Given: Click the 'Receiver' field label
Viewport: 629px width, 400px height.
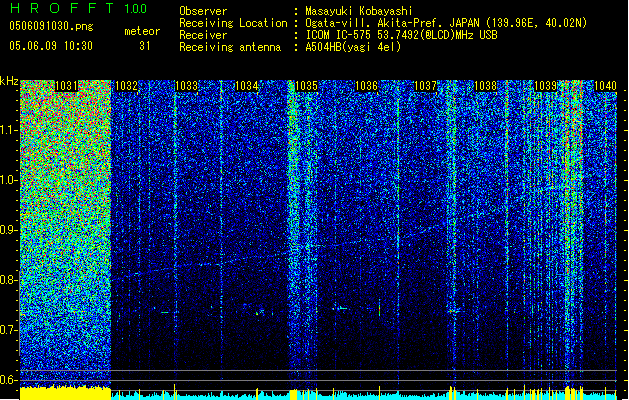Looking at the screenshot, I should pyautogui.click(x=203, y=35).
